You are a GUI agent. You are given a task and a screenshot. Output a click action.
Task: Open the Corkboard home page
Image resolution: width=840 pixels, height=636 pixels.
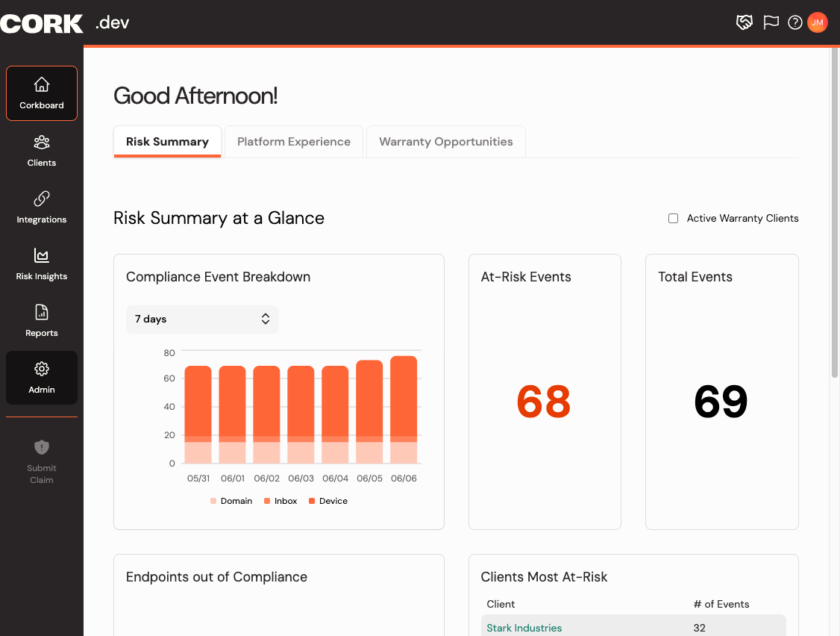[42, 93]
